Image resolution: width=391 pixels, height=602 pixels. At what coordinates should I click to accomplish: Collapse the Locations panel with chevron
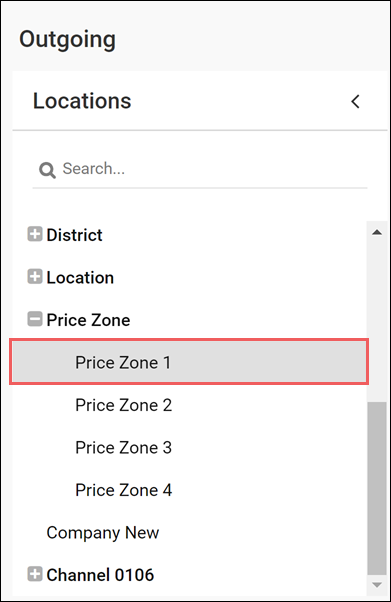click(355, 101)
